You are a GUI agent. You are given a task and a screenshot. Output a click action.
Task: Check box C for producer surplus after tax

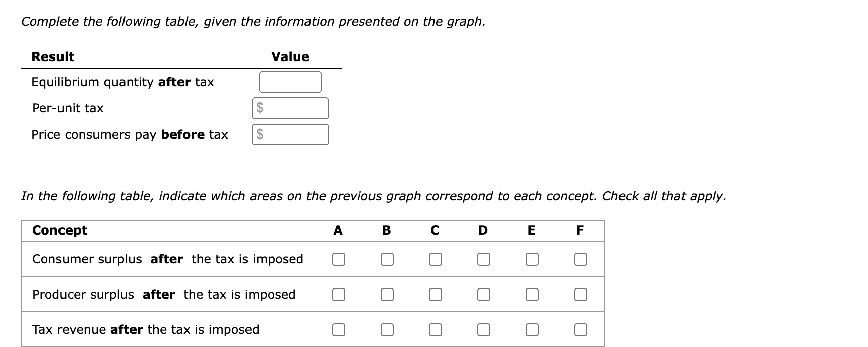tap(436, 294)
